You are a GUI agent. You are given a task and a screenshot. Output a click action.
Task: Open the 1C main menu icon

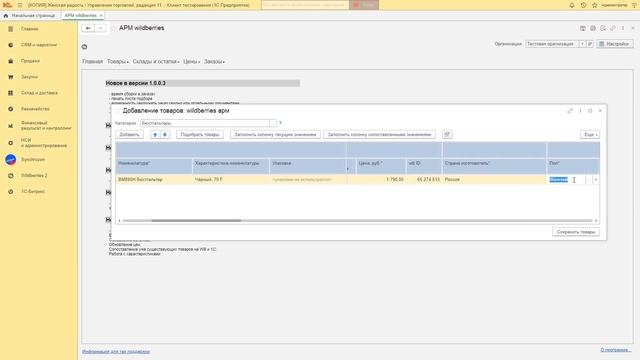click(x=7, y=5)
